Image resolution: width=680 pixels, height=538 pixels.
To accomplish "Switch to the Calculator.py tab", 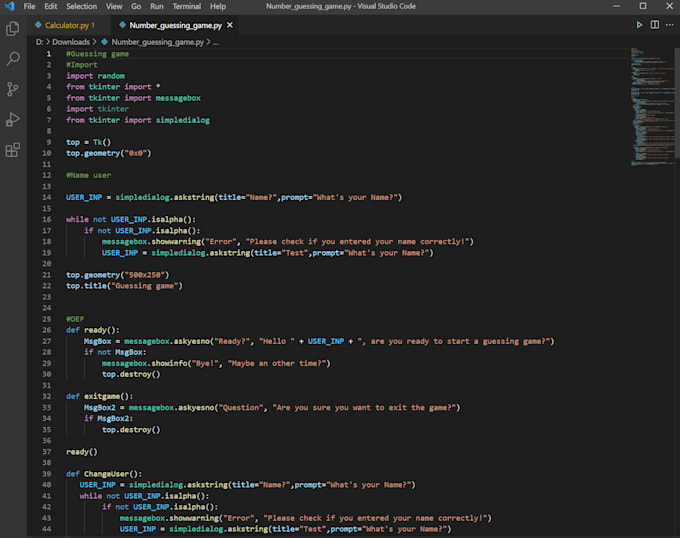I will point(69,25).
